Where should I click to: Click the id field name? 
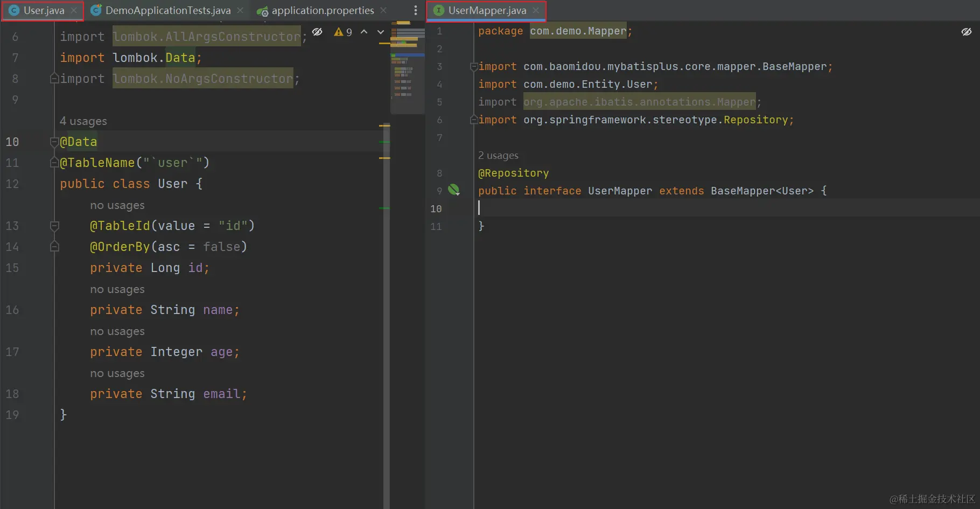195,268
